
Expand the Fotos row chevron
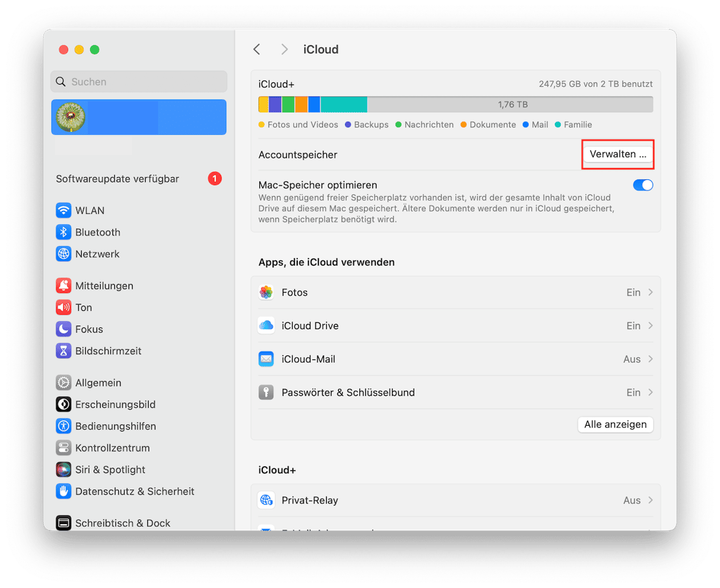[x=651, y=292]
